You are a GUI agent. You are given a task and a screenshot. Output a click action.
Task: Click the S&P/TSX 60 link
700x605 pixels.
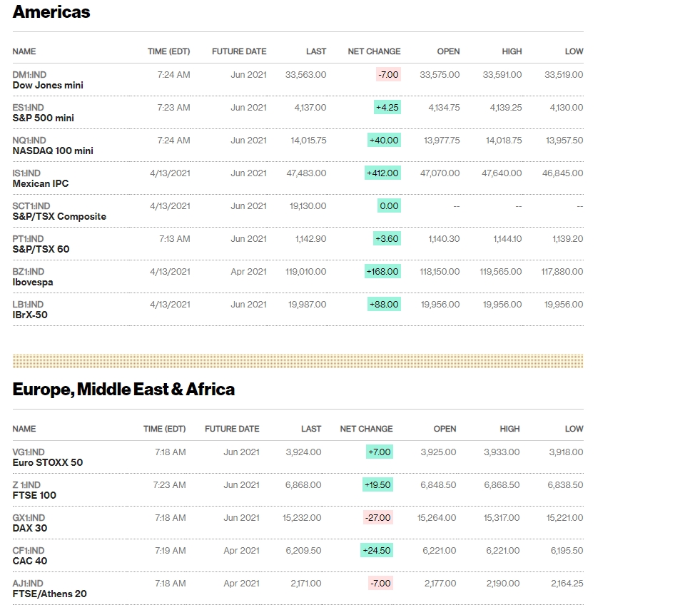(41, 249)
